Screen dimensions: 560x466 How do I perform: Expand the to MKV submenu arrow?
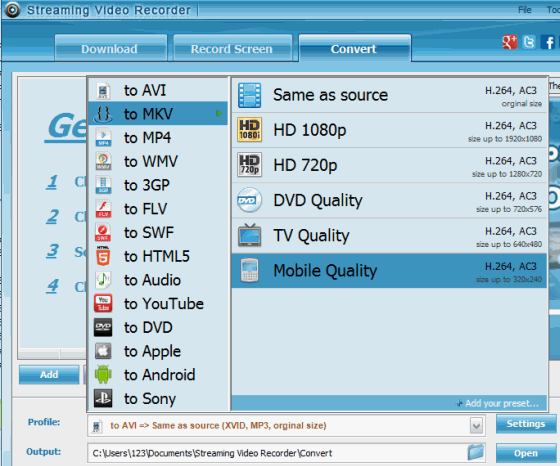(219, 114)
